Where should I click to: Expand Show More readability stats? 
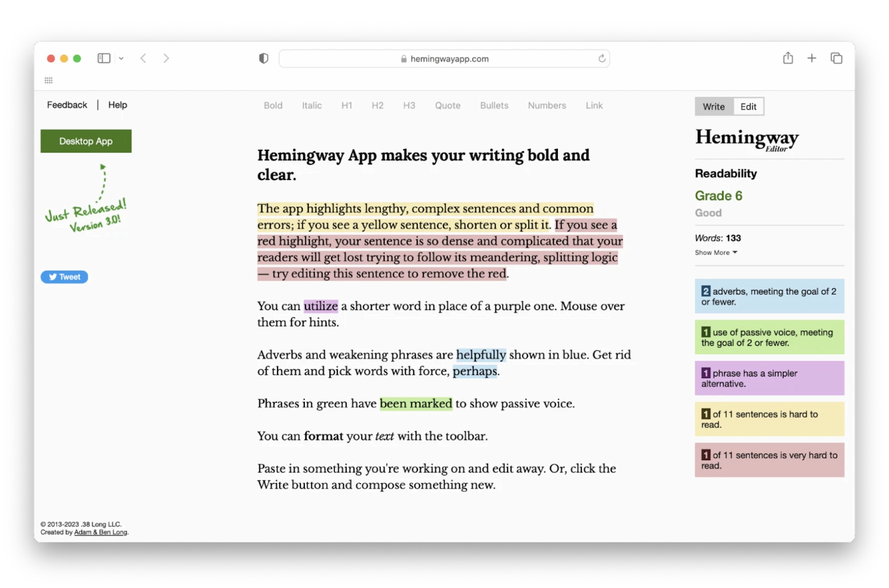click(x=716, y=252)
